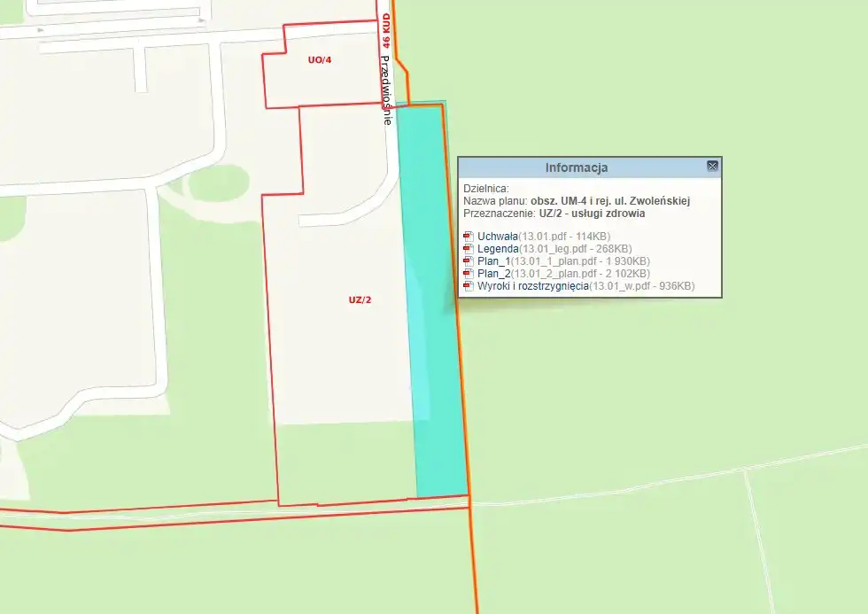Open the Legenda PDF link
868x614 pixels.
(x=498, y=249)
